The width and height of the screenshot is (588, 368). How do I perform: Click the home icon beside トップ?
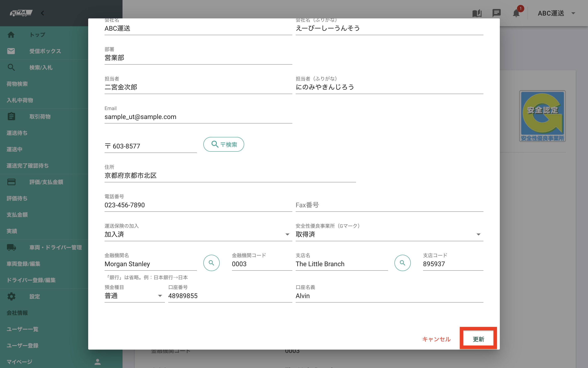pos(11,35)
